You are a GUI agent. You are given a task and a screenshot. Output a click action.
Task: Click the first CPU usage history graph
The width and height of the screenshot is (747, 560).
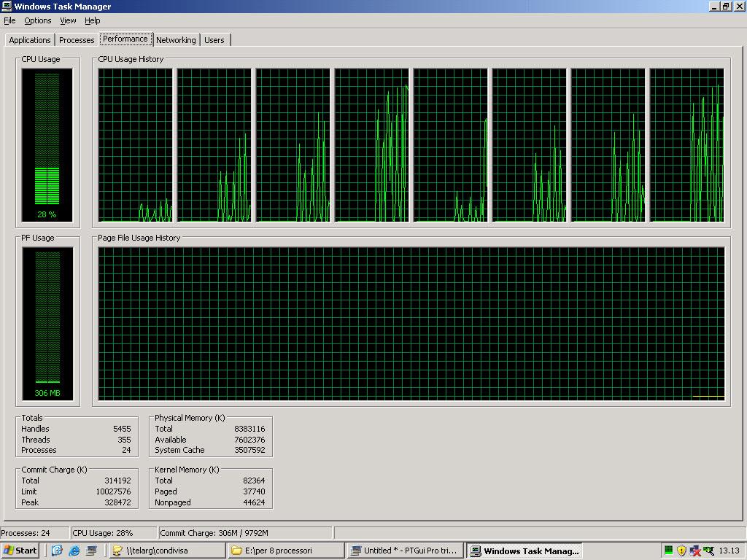coord(135,145)
